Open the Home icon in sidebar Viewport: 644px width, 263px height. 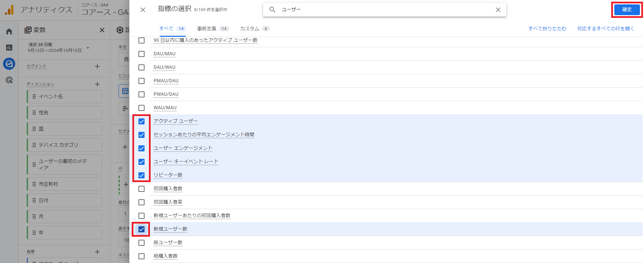coord(9,31)
